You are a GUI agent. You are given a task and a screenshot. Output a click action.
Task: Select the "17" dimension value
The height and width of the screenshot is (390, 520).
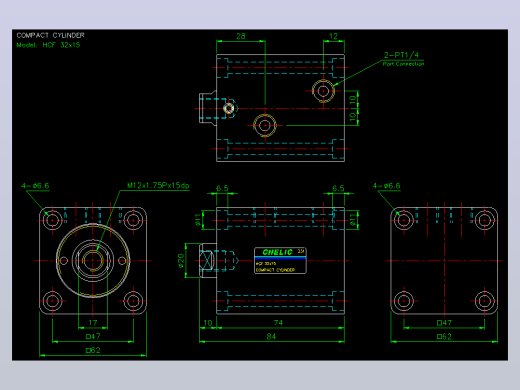tap(93, 323)
